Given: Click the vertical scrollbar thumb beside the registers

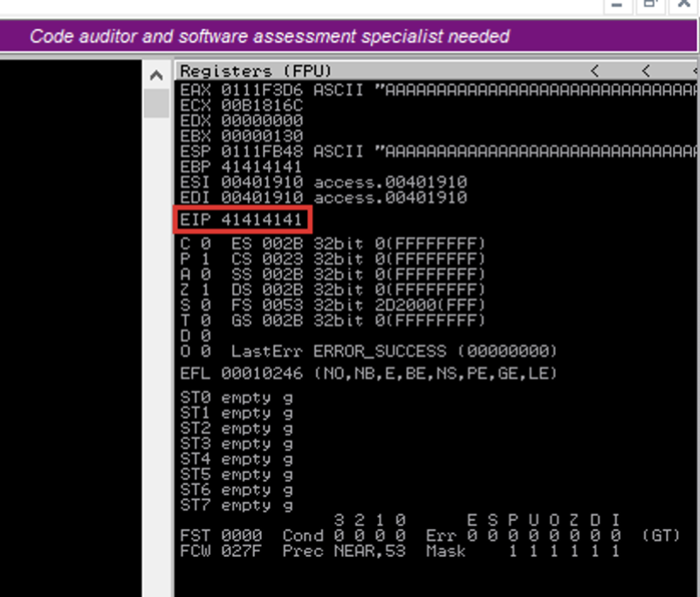Looking at the screenshot, I should (x=156, y=102).
